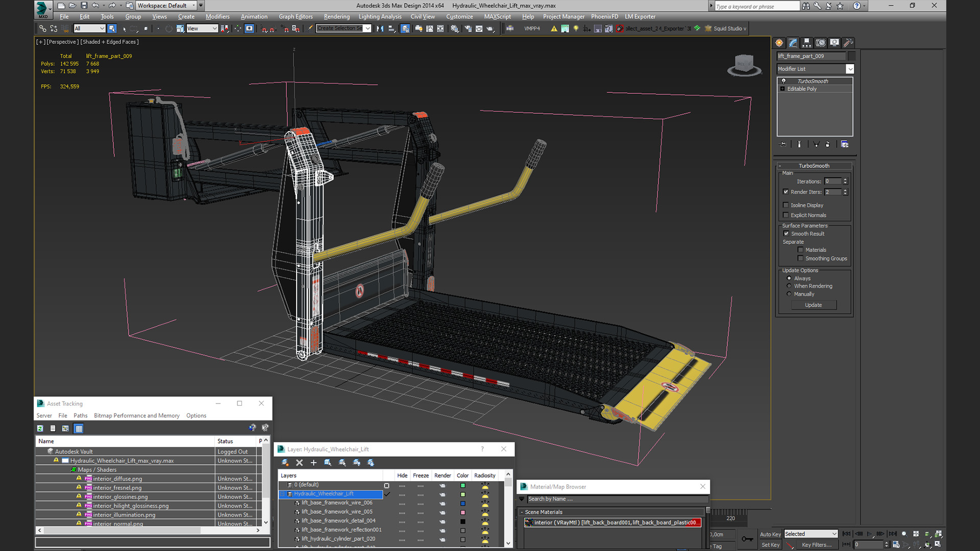Open the Utilities hammer panel tab
This screenshot has width=980, height=551.
848,43
